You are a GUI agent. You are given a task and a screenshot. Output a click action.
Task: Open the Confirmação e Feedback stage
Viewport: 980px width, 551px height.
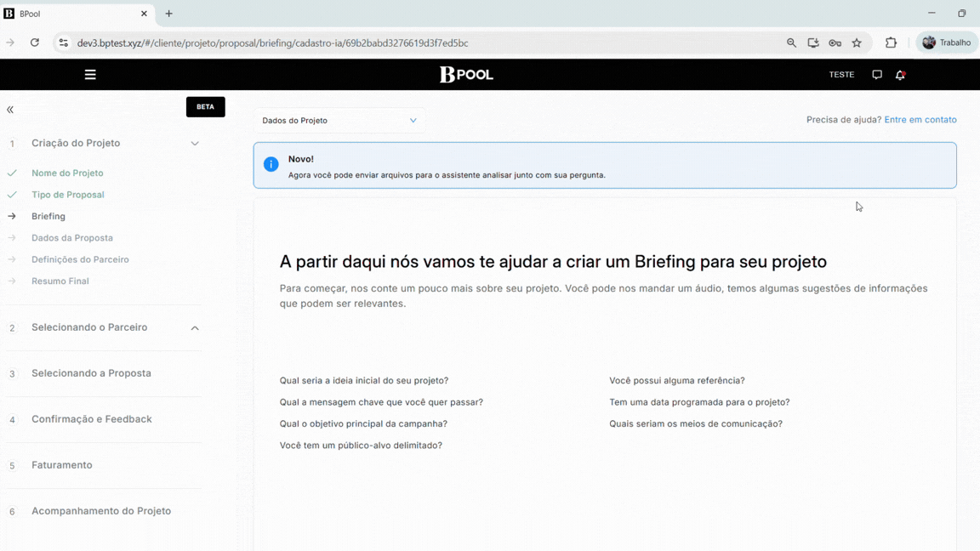tap(92, 419)
